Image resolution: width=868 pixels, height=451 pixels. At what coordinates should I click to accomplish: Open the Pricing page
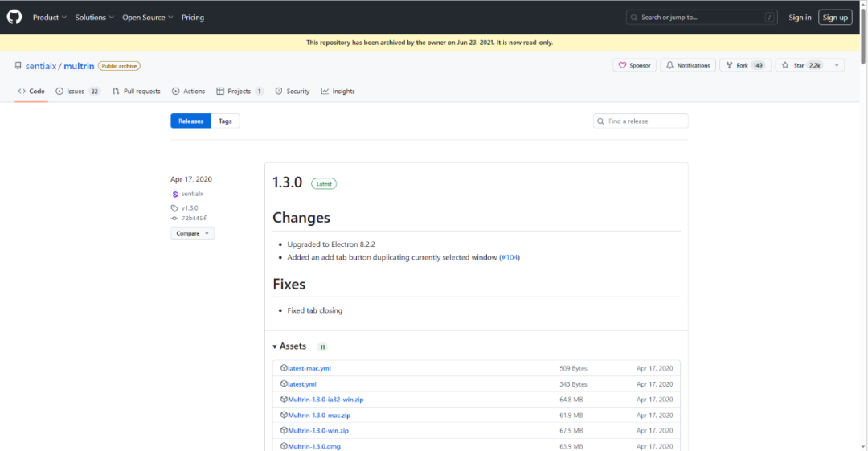tap(193, 17)
